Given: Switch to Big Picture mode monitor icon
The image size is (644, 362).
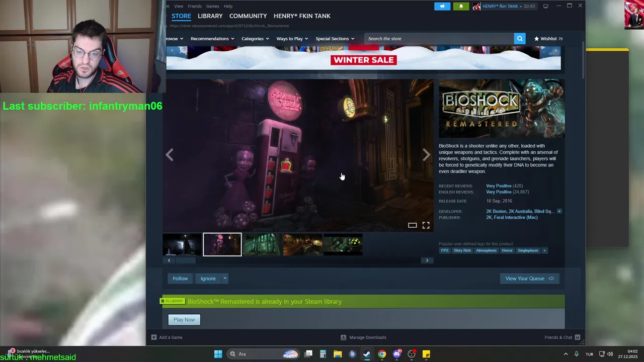Looking at the screenshot, I should click(545, 6).
